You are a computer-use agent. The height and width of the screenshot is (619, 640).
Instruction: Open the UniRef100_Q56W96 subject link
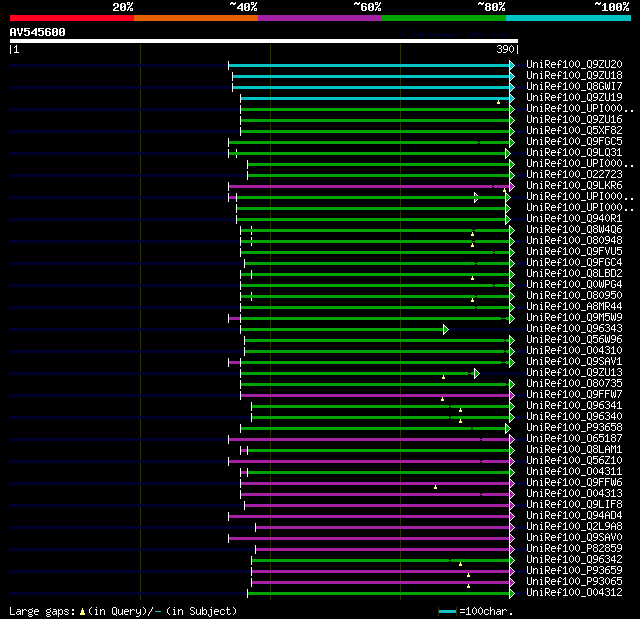[x=574, y=339]
